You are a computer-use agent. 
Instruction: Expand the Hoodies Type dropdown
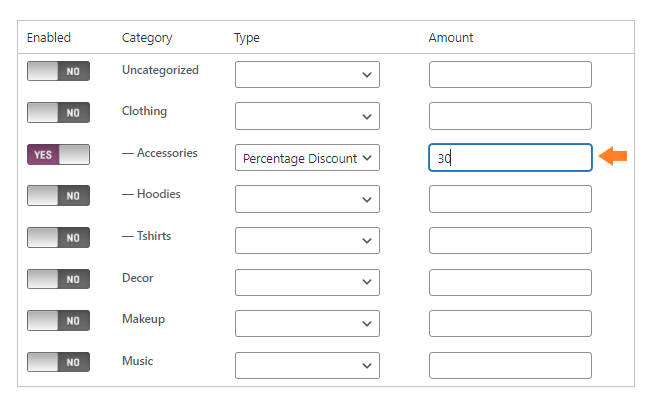[x=307, y=199]
